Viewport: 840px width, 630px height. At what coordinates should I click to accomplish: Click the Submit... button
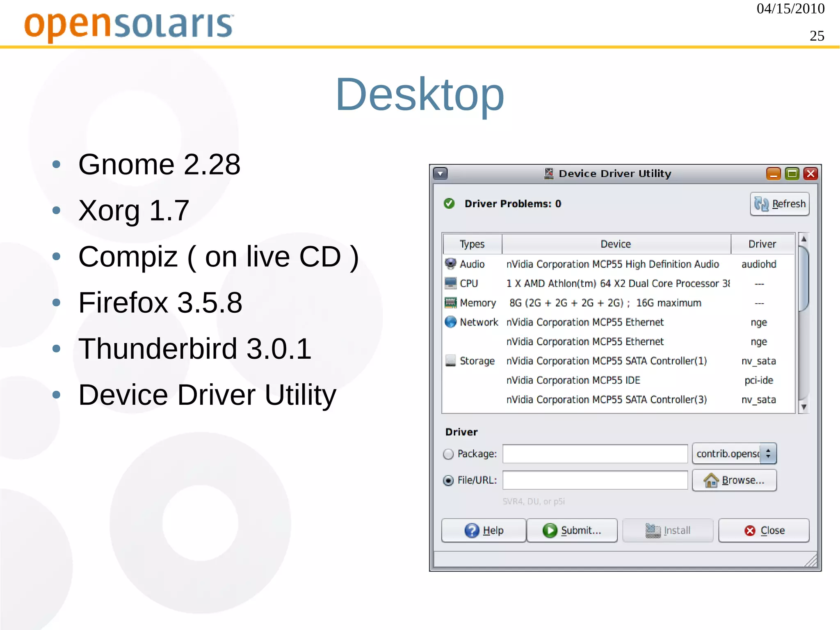[x=572, y=531]
